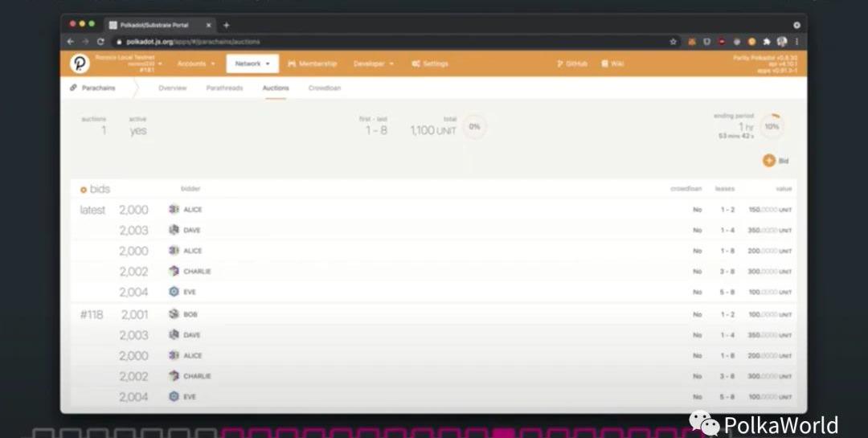Click the ending period 10% progress circle
The image size is (868, 438).
point(772,126)
